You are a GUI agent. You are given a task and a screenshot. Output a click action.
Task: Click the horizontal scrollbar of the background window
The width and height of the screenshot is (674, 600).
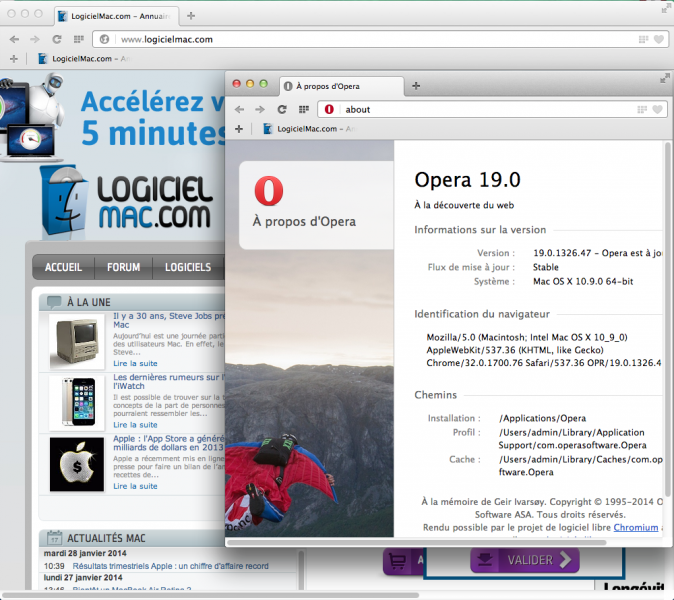pyautogui.click(x=210, y=596)
